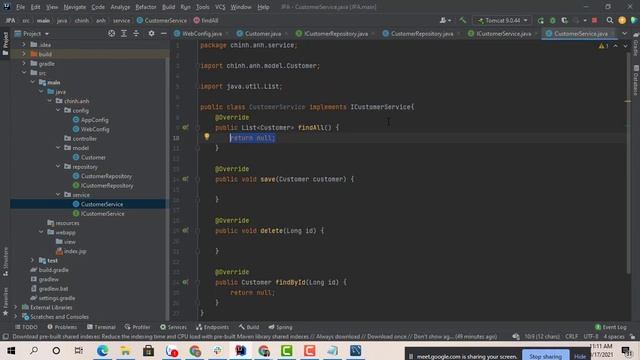Open the Tomcat 9.0.44 run configuration dropdown

[503, 20]
